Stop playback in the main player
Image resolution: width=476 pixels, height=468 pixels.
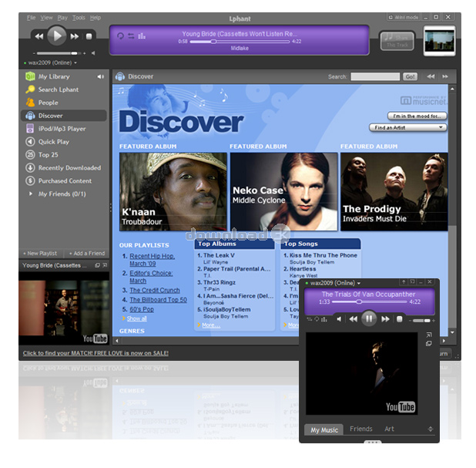(89, 36)
